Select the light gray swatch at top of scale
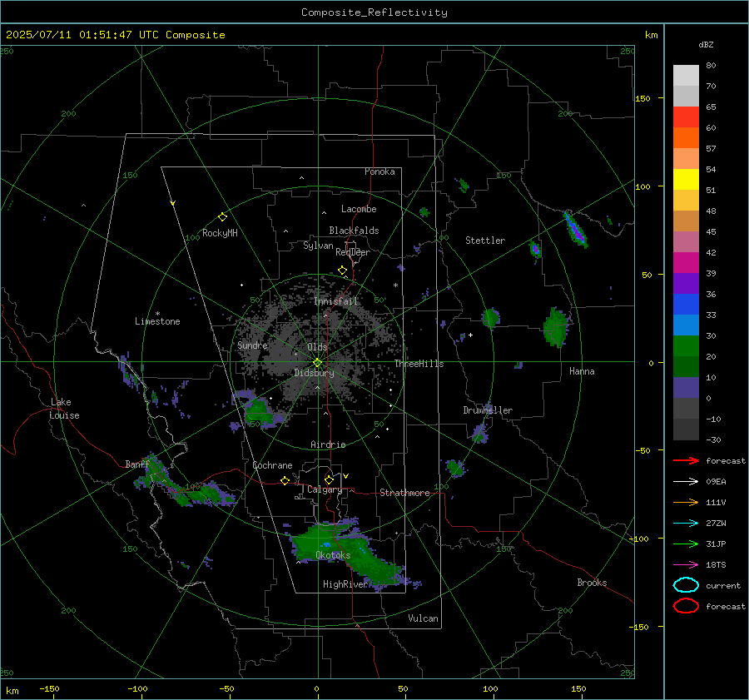Image resolution: width=749 pixels, height=700 pixels. click(x=686, y=76)
